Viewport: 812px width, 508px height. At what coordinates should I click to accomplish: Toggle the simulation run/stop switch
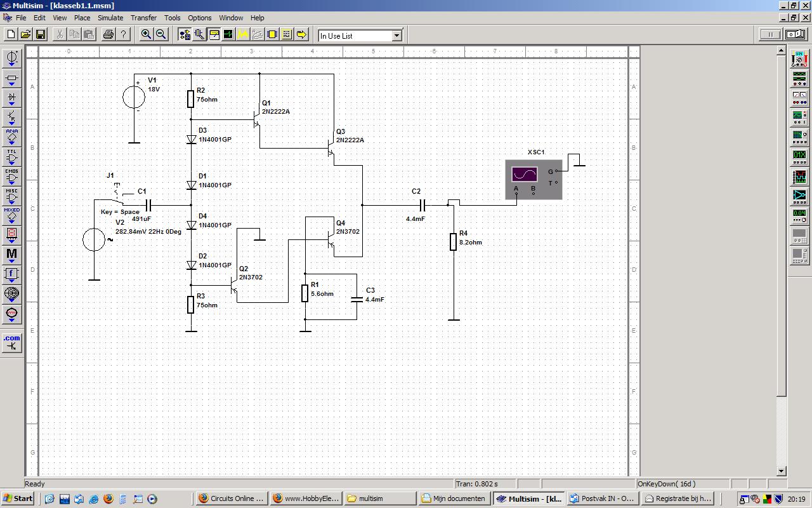[x=795, y=34]
